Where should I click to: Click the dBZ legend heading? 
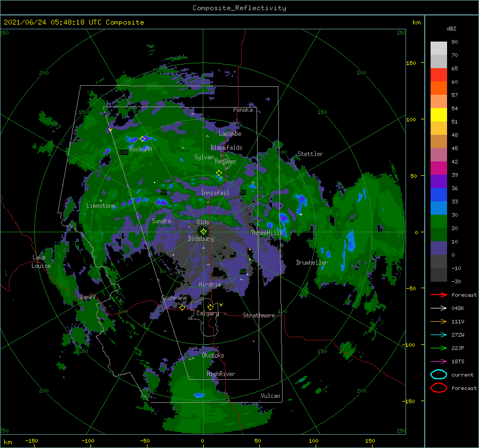[451, 29]
